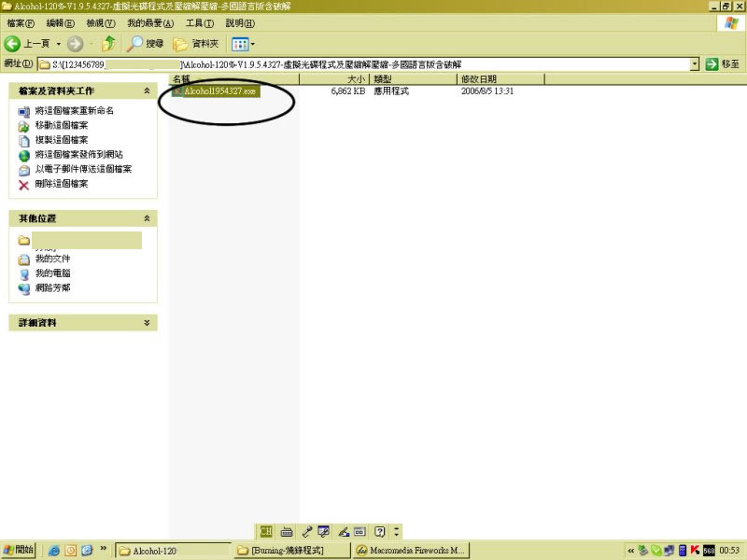The width and height of the screenshot is (747, 560).
Task: Toggle the 資料夾 folders pane
Action: pos(195,44)
